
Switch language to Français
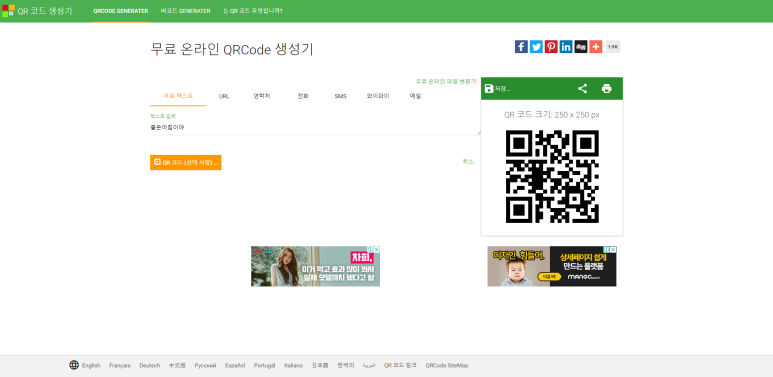point(120,366)
